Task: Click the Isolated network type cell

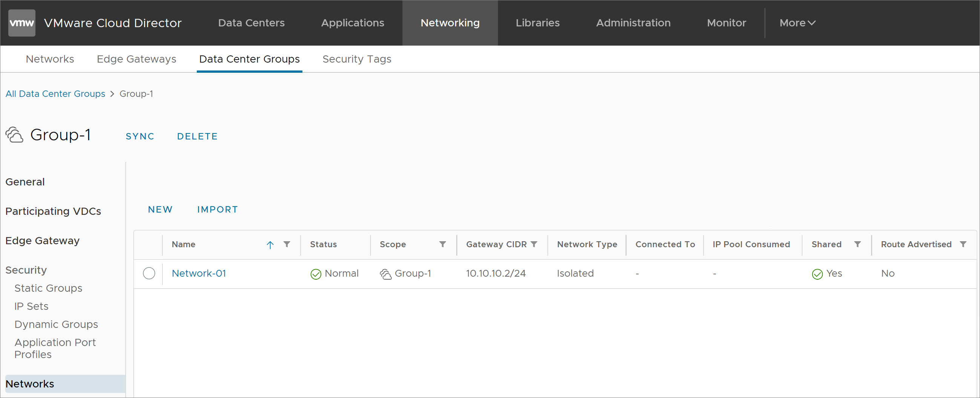Action: [x=575, y=273]
